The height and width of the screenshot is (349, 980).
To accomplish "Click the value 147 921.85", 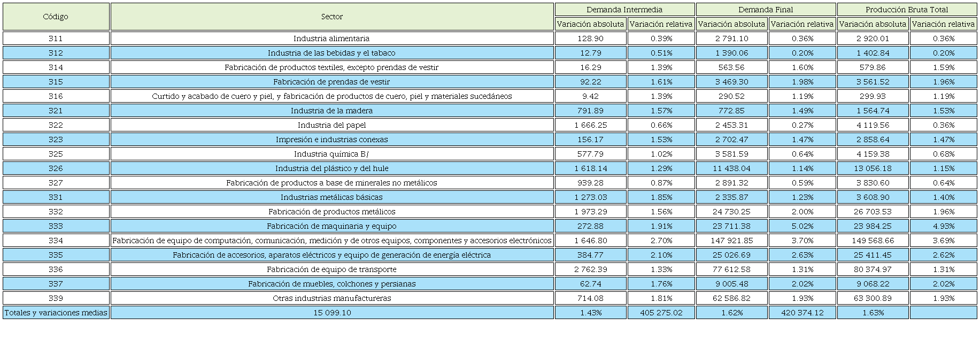I will coord(731,241).
